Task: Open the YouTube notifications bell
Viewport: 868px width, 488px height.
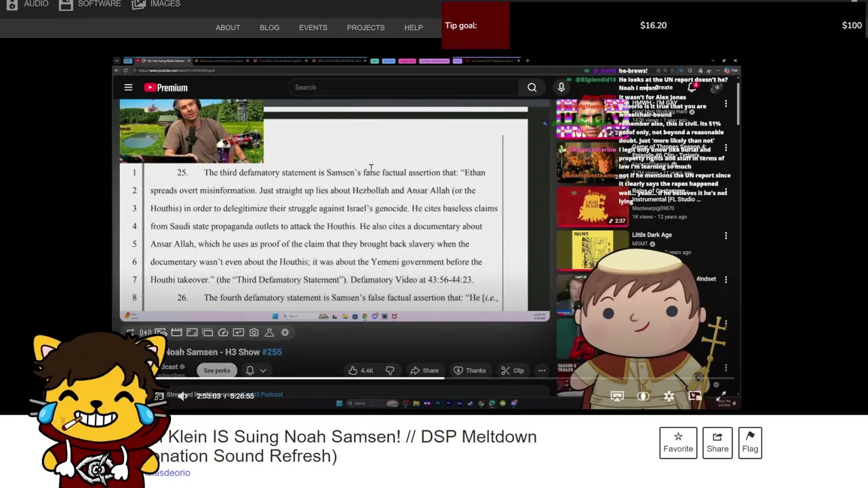Action: coord(692,87)
